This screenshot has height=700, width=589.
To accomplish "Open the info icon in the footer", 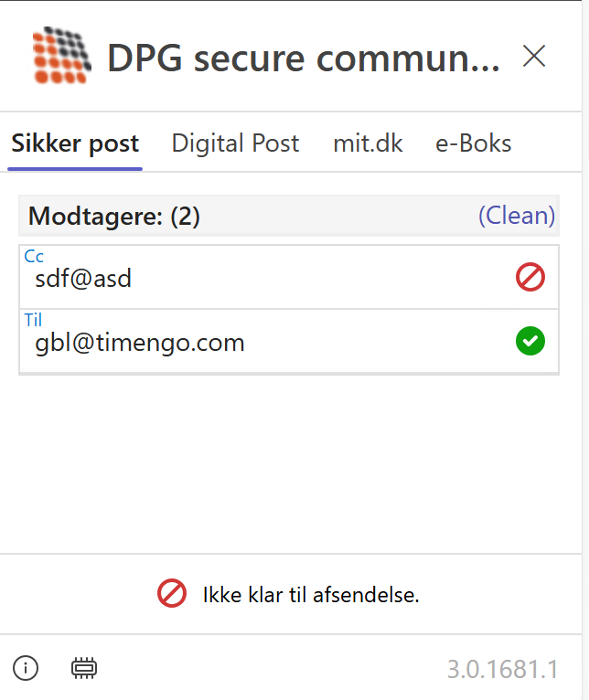I will tap(26, 669).
